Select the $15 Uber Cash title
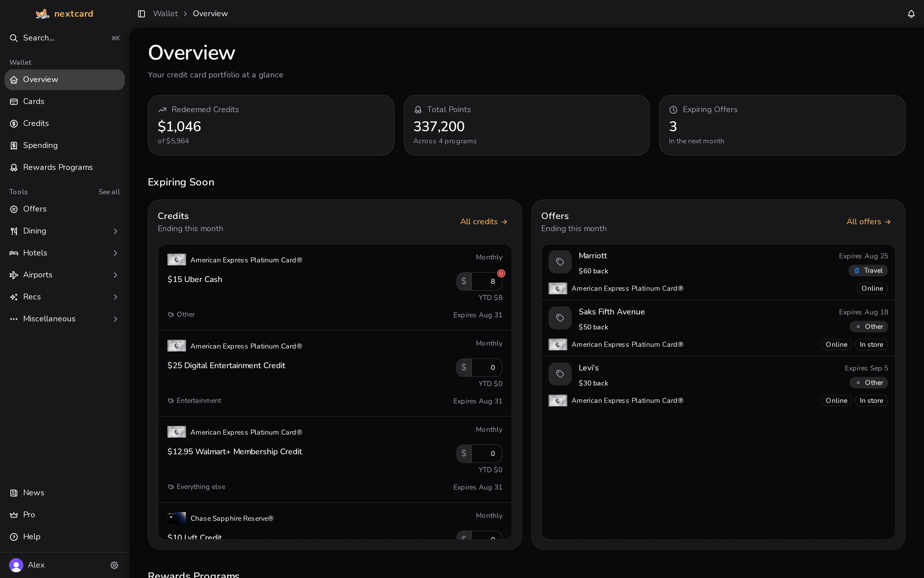The height and width of the screenshot is (578, 924). [x=195, y=279]
